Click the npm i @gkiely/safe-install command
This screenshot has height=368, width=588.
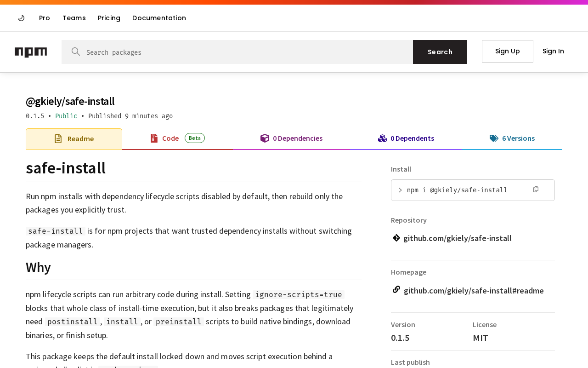pyautogui.click(x=457, y=190)
